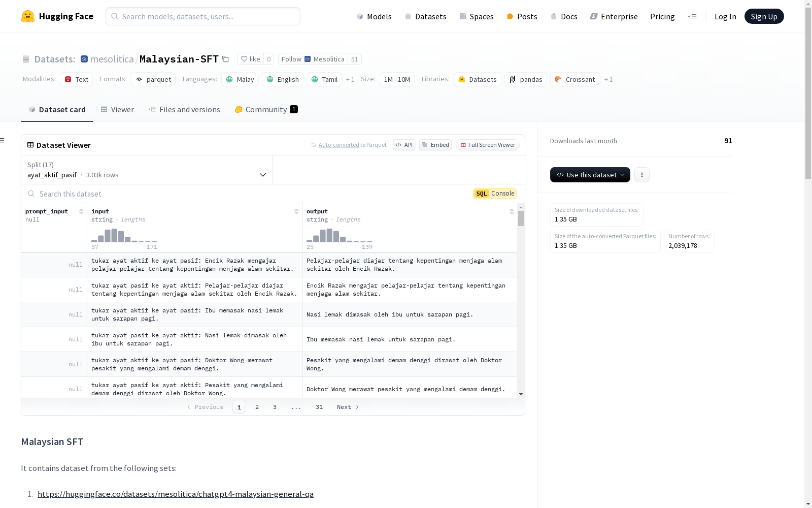812x508 pixels.
Task: Open the API button in viewer
Action: [404, 145]
